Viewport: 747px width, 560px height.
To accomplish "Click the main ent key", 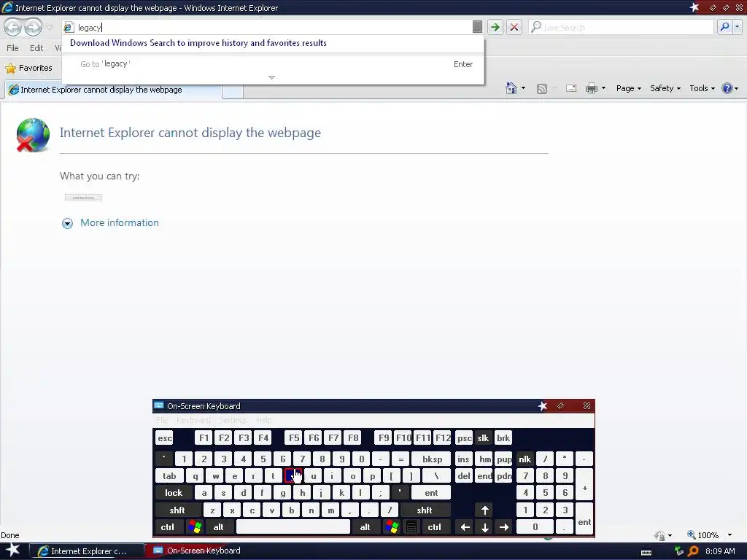I will click(x=431, y=492).
